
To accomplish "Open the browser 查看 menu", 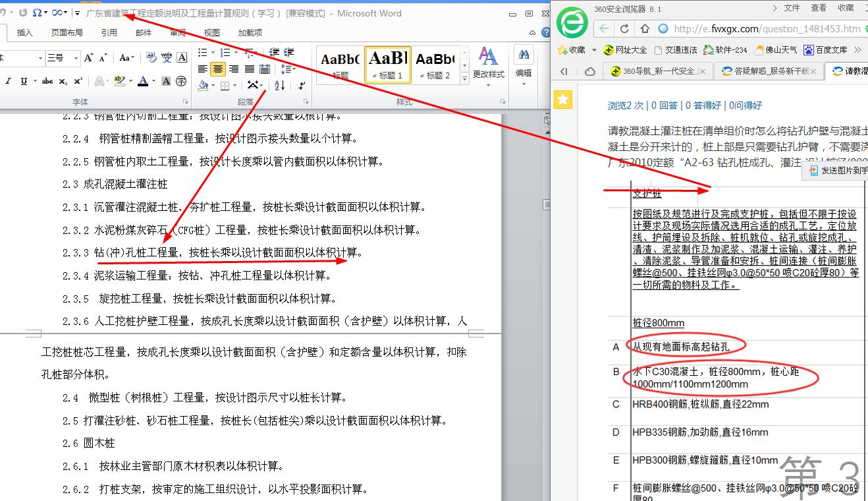I will point(819,8).
